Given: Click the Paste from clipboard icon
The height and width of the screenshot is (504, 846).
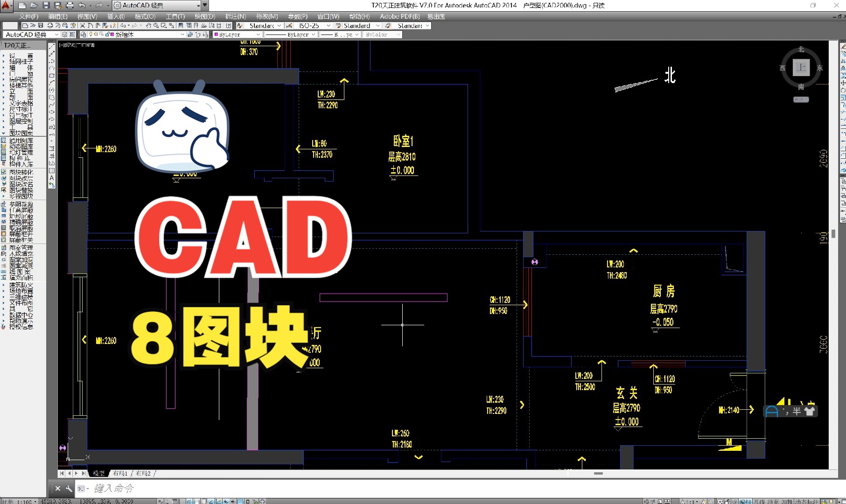Looking at the screenshot, I should pos(98,26).
